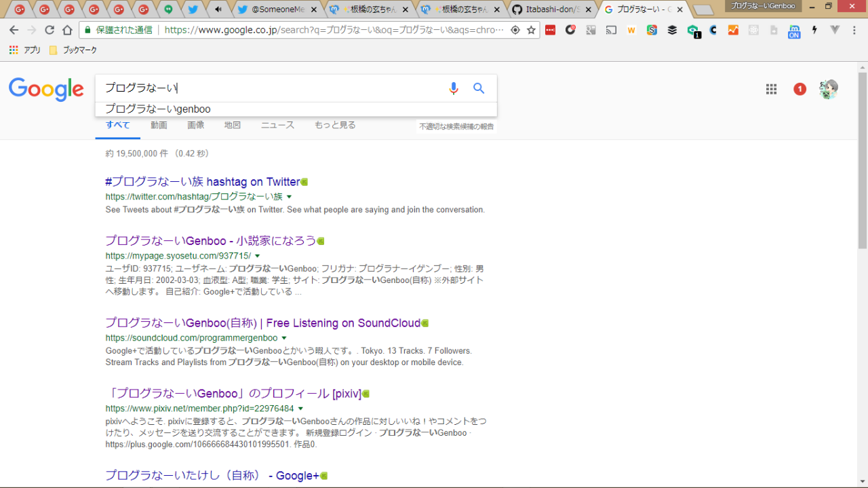
Task: Expand dropdown arrow beside mypage.syosetu.com URL
Action: [x=258, y=256]
